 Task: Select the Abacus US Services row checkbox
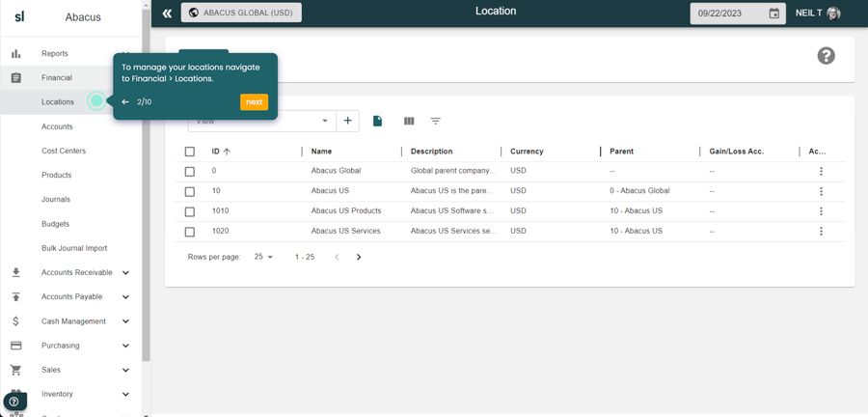[190, 232]
